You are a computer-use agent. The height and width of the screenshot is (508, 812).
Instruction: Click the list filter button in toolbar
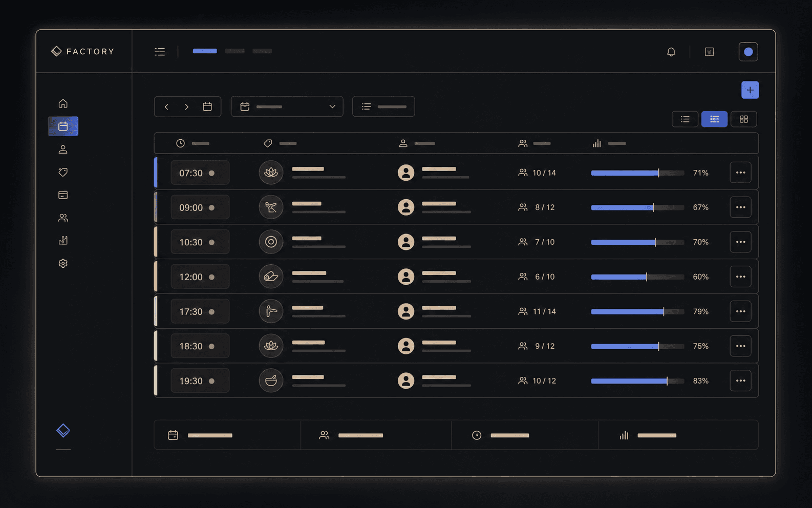point(383,107)
